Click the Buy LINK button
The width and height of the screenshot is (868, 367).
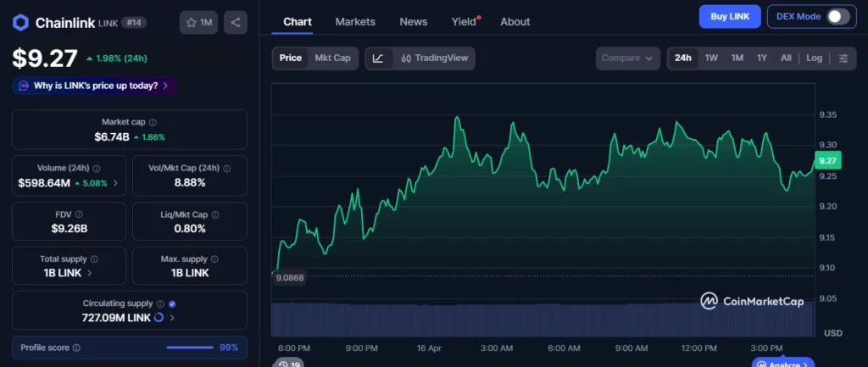(x=730, y=17)
